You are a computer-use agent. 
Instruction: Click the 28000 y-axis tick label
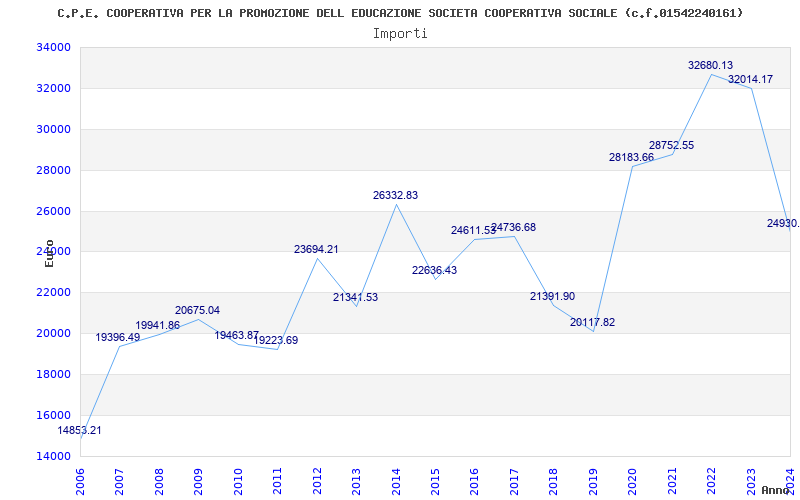[53, 170]
